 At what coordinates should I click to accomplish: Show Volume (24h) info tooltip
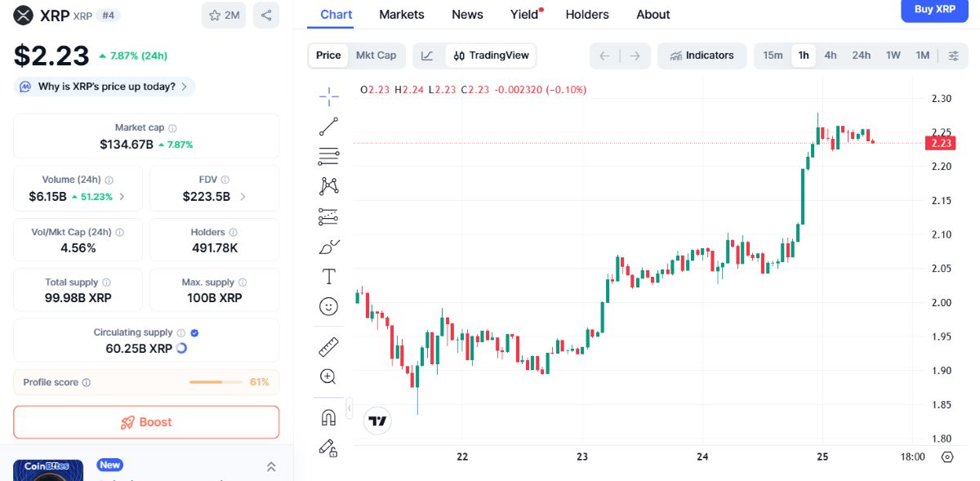(x=109, y=180)
